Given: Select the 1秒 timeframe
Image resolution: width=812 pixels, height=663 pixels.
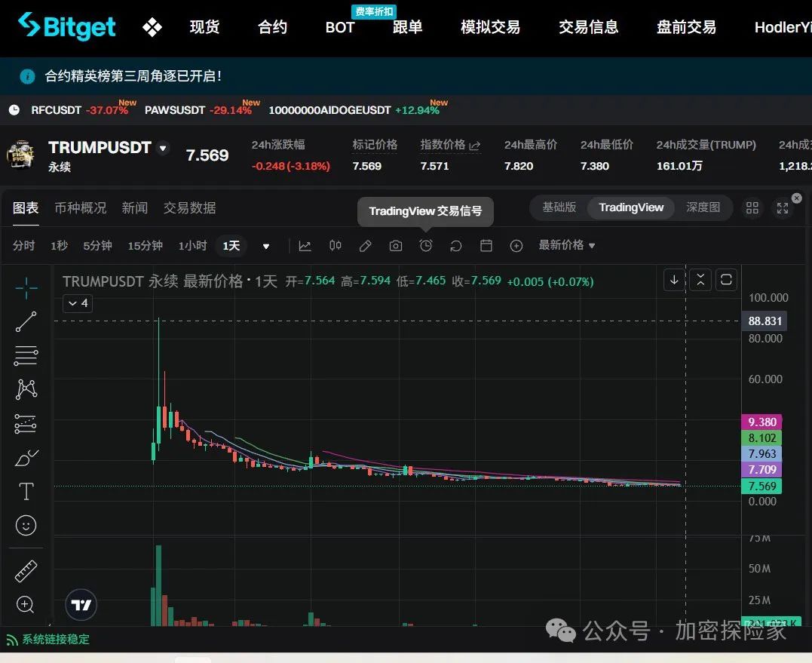Looking at the screenshot, I should 59,246.
